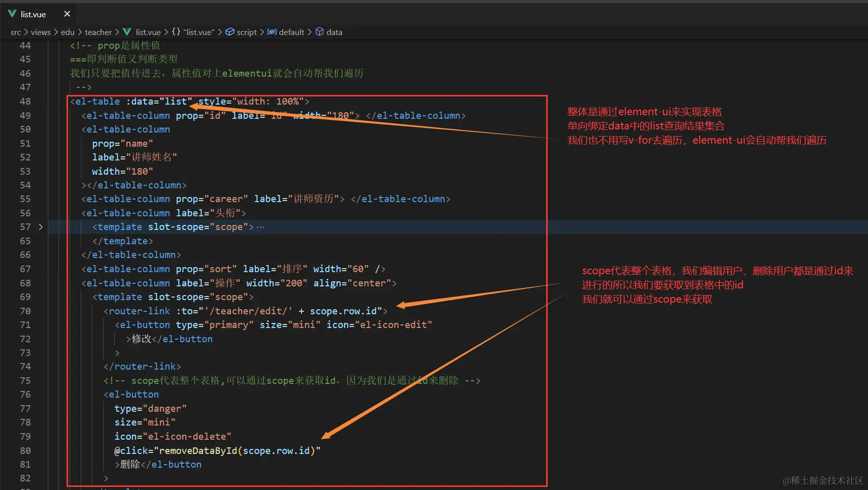Click line number 44 in the gutter
The height and width of the screenshot is (490, 868).
point(25,46)
